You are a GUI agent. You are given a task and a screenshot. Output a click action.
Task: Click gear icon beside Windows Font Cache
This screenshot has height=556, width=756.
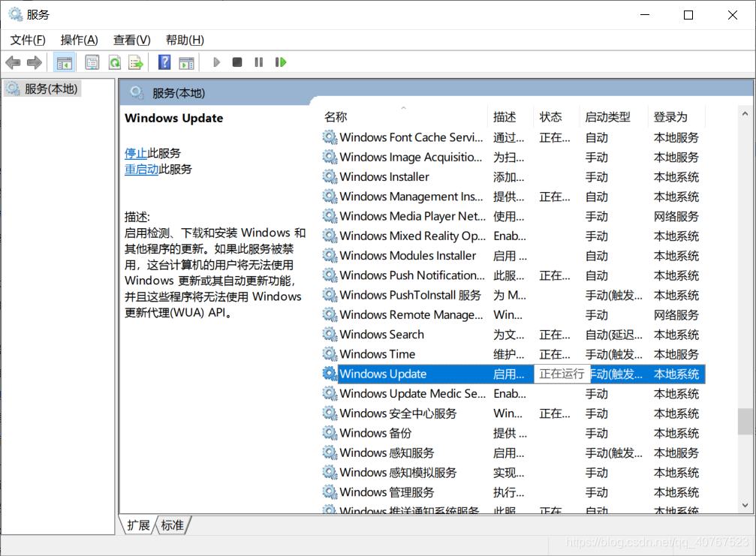[330, 137]
